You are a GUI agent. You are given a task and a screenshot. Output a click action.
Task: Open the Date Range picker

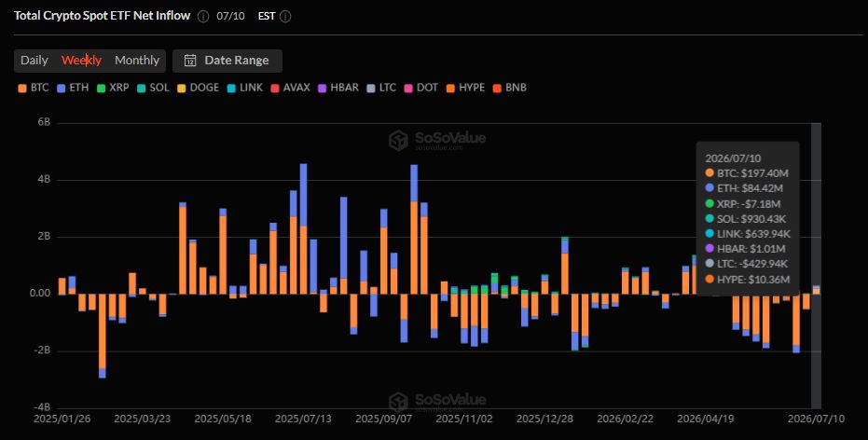227,61
